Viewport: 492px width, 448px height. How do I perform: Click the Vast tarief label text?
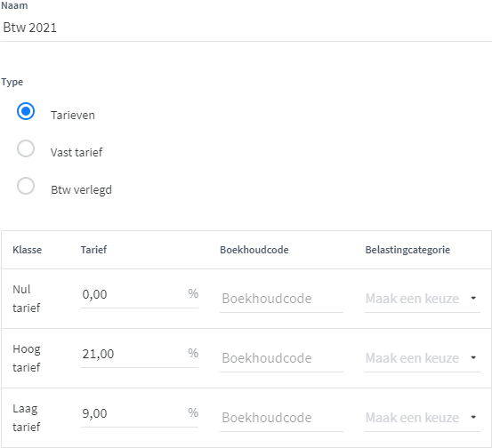[77, 152]
